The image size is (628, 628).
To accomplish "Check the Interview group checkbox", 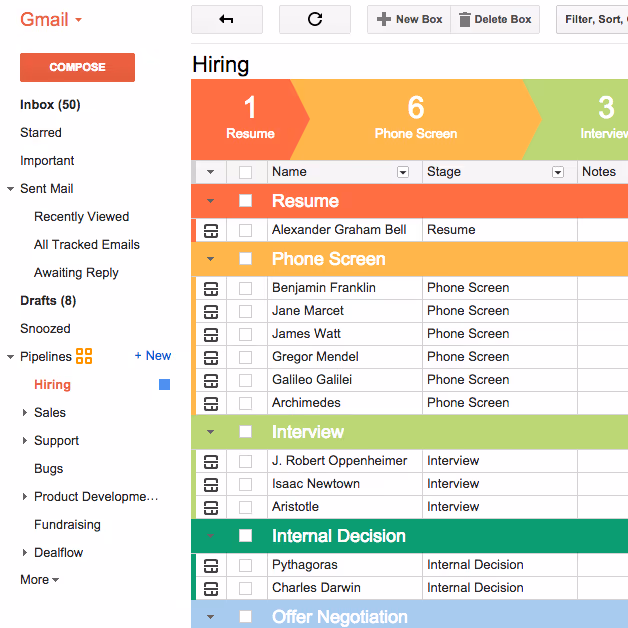I will tap(246, 432).
